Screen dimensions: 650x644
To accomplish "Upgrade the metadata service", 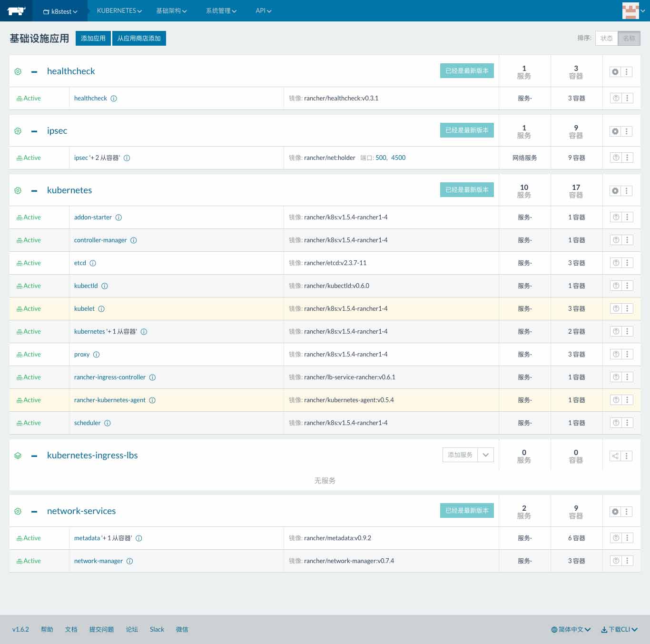I will click(x=616, y=538).
